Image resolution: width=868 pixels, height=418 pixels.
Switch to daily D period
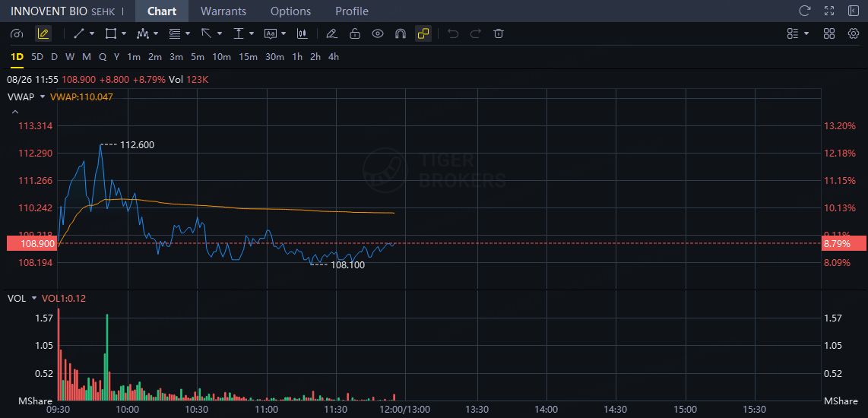click(x=54, y=56)
